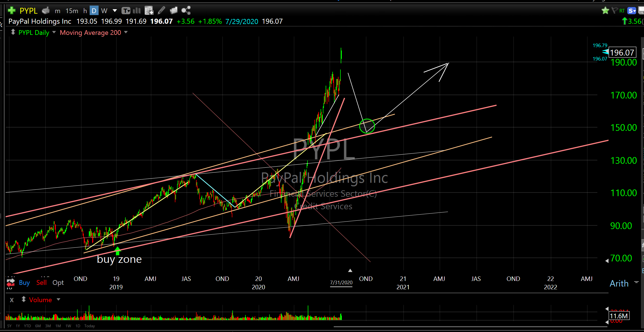
Task: Open the chart template T icon
Action: [126, 11]
